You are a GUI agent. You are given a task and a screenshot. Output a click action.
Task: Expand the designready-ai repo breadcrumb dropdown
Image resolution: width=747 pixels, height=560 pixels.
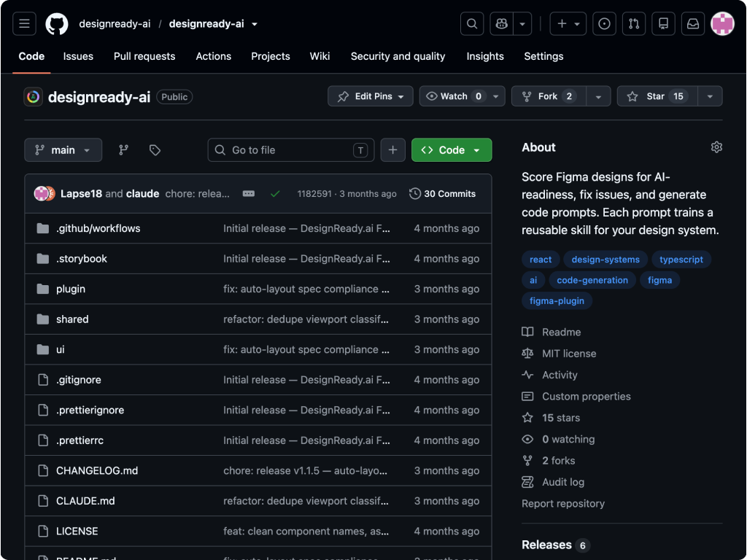(255, 24)
